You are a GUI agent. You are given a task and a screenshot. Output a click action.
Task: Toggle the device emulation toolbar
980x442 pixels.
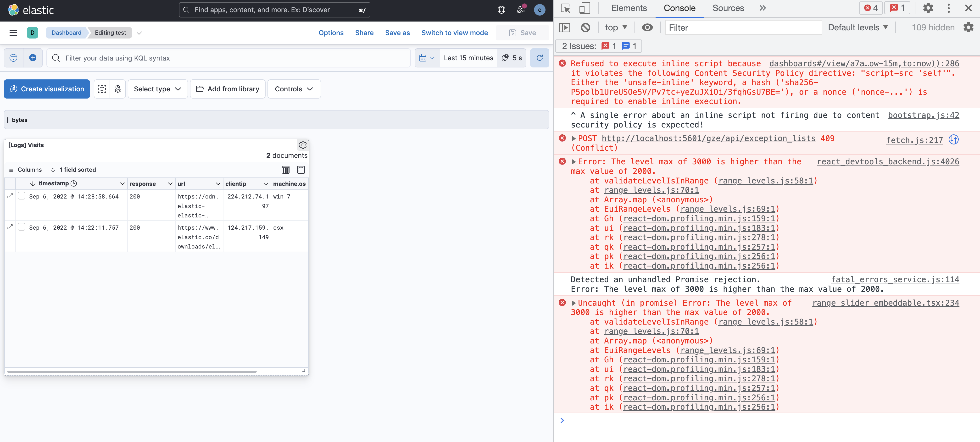pos(585,8)
